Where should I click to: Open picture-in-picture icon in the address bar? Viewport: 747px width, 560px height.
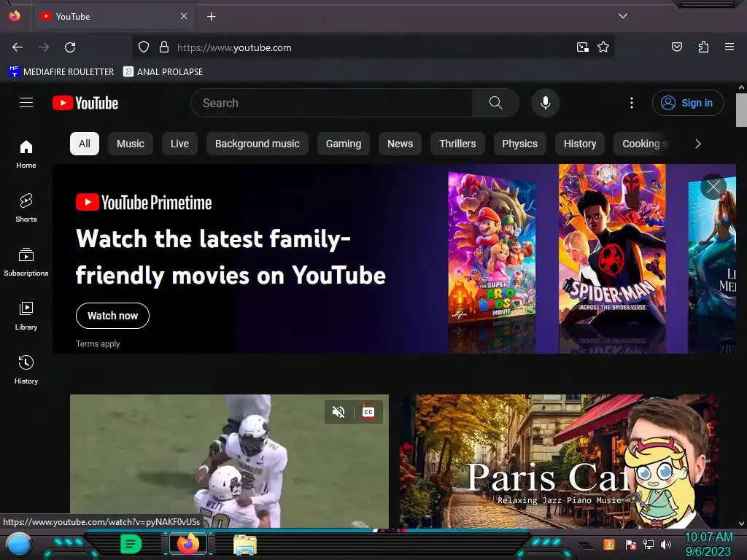pos(583,47)
